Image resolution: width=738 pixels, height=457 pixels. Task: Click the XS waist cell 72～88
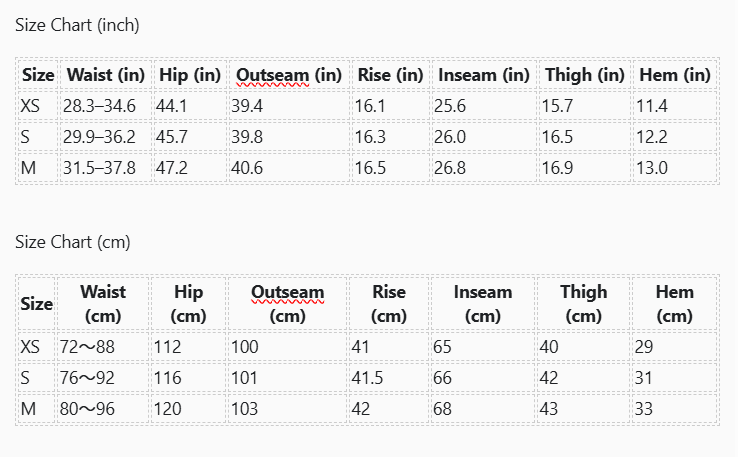pos(103,347)
